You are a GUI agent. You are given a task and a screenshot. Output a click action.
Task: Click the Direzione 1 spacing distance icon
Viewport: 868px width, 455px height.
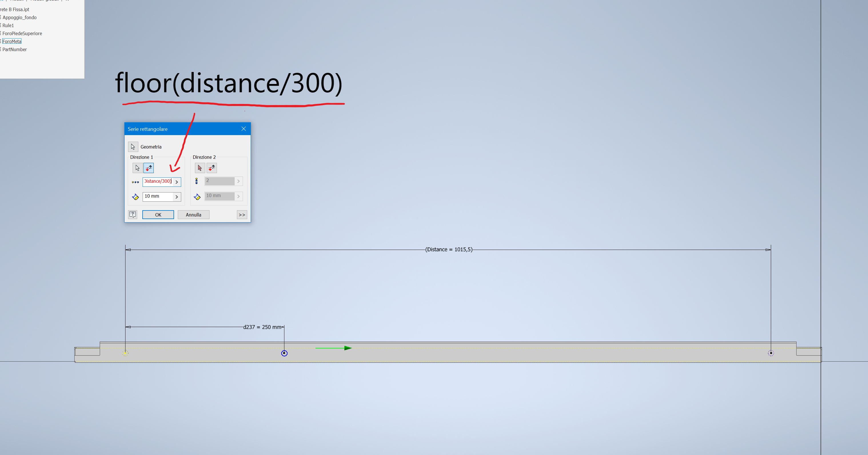point(135,197)
